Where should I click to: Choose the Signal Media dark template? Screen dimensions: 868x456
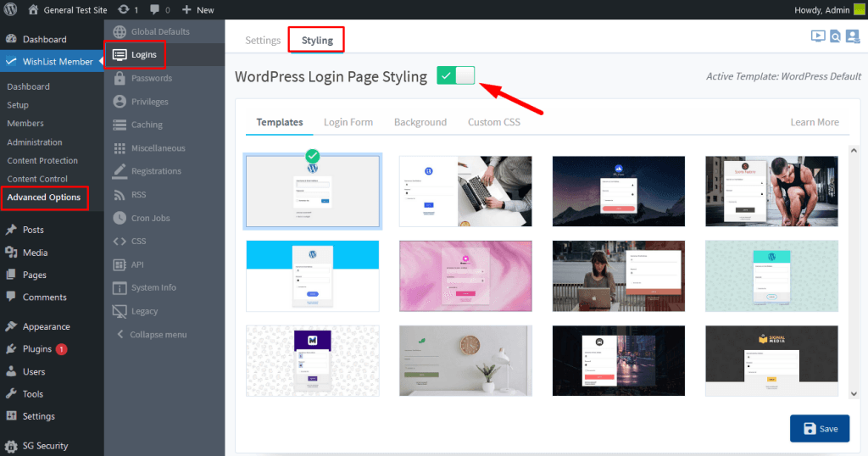(771, 361)
